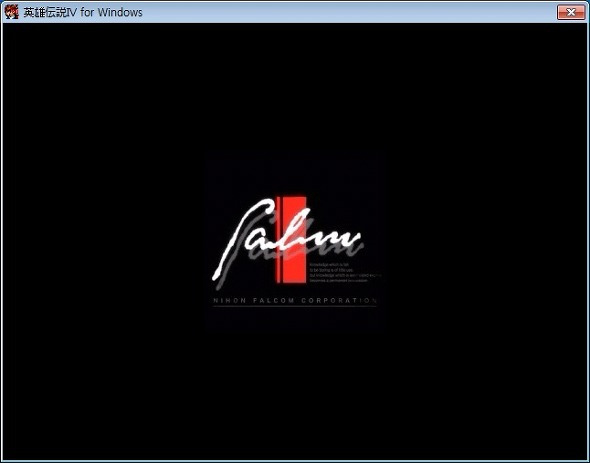This screenshot has width=590, height=463.
Task: Click the 英雄伝説IV for Windows title text
Action: pyautogui.click(x=83, y=12)
